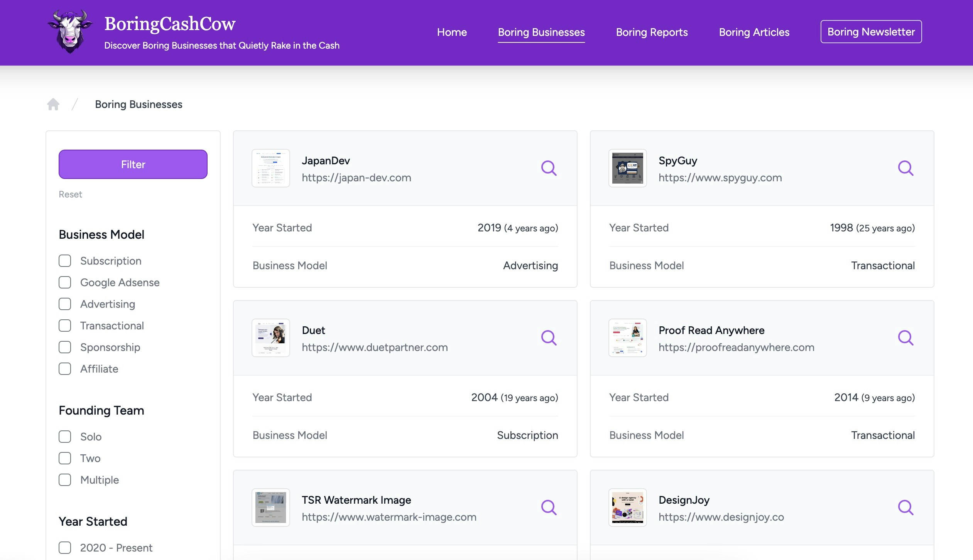973x560 pixels.
Task: Open the Boring Reports nav item
Action: (652, 32)
